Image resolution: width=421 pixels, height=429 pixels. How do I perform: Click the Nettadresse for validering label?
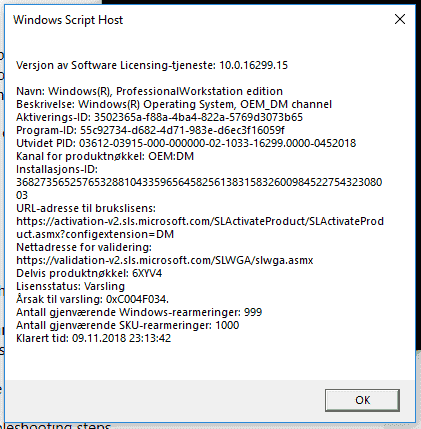[84, 247]
